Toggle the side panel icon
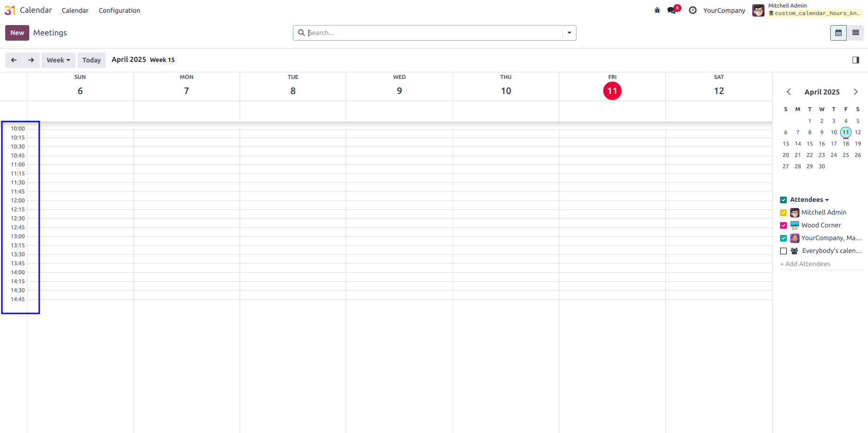 856,60
